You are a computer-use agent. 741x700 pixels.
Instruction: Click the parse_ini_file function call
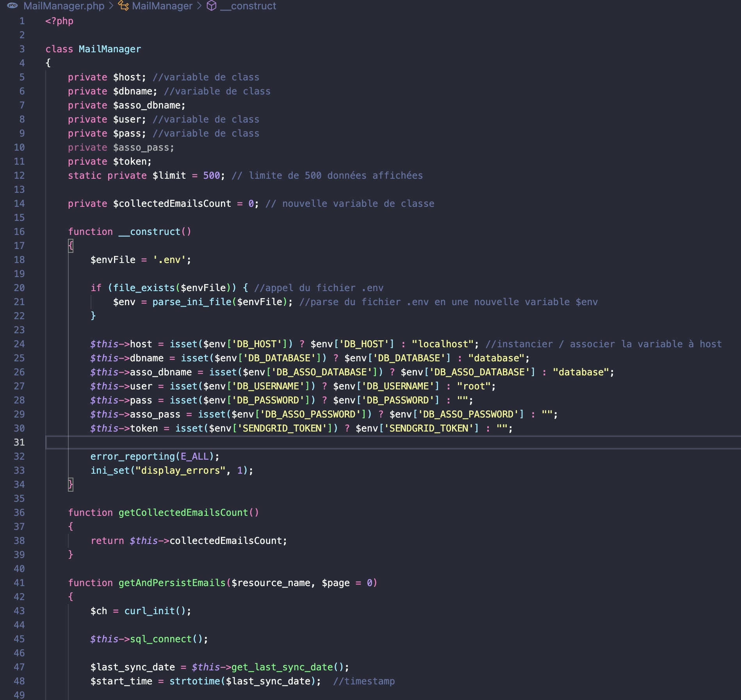pos(192,302)
